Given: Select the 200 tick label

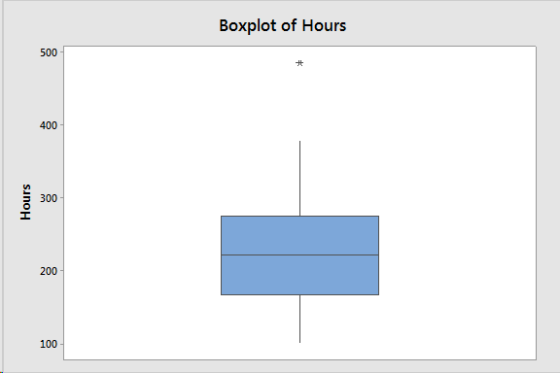Looking at the screenshot, I should 49,271.
